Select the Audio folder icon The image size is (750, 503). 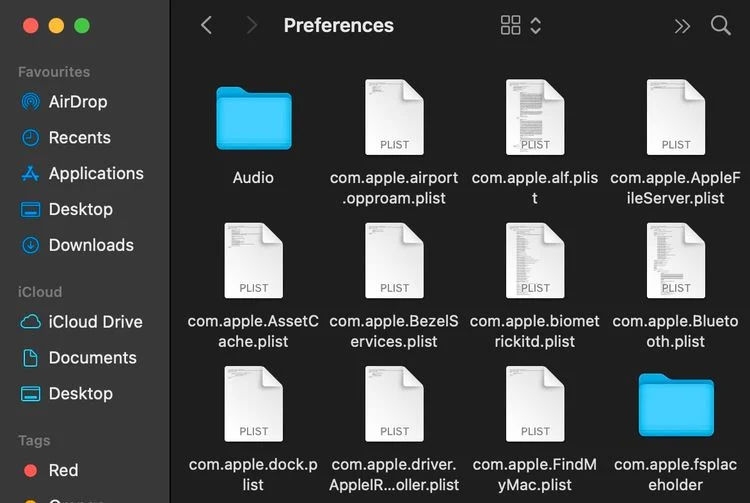click(253, 118)
